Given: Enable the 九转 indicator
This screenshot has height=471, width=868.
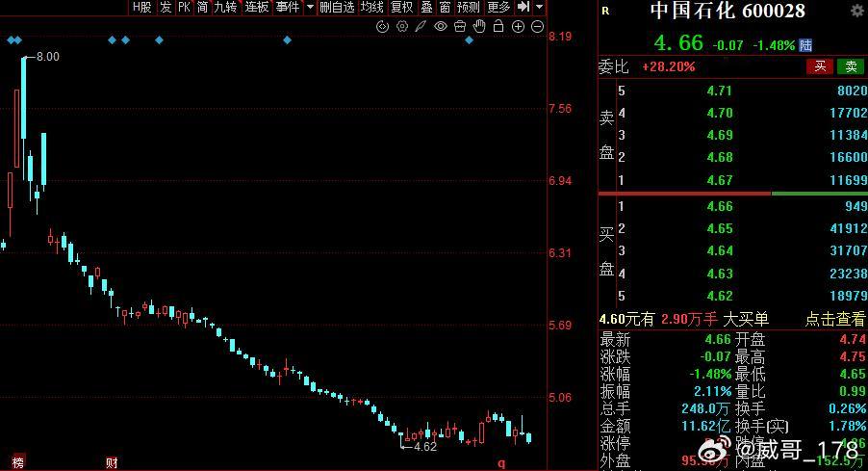Looking at the screenshot, I should tap(225, 7).
